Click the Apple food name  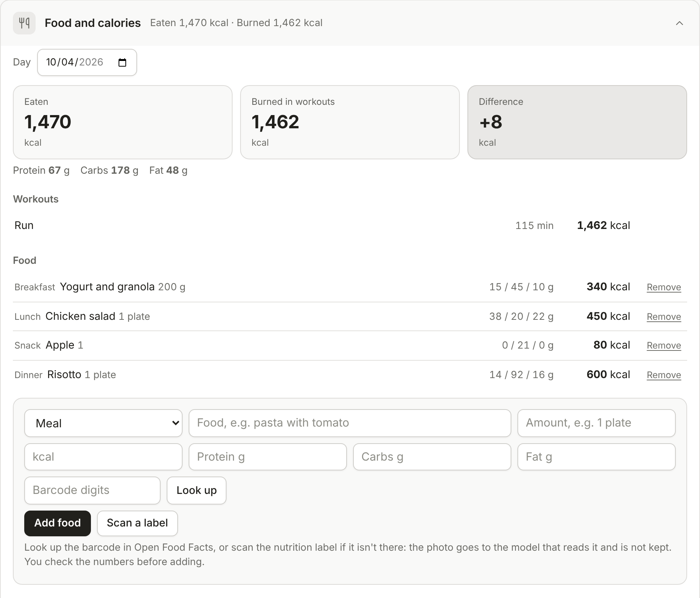coord(60,345)
